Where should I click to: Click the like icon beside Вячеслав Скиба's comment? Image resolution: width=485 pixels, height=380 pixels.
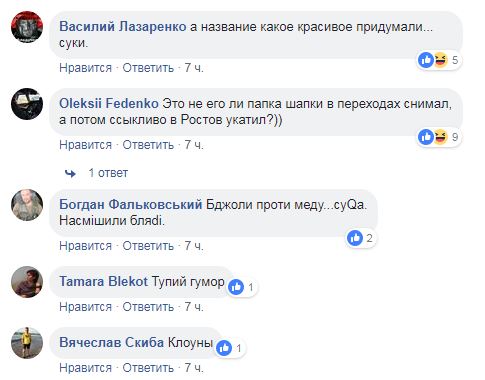point(224,348)
